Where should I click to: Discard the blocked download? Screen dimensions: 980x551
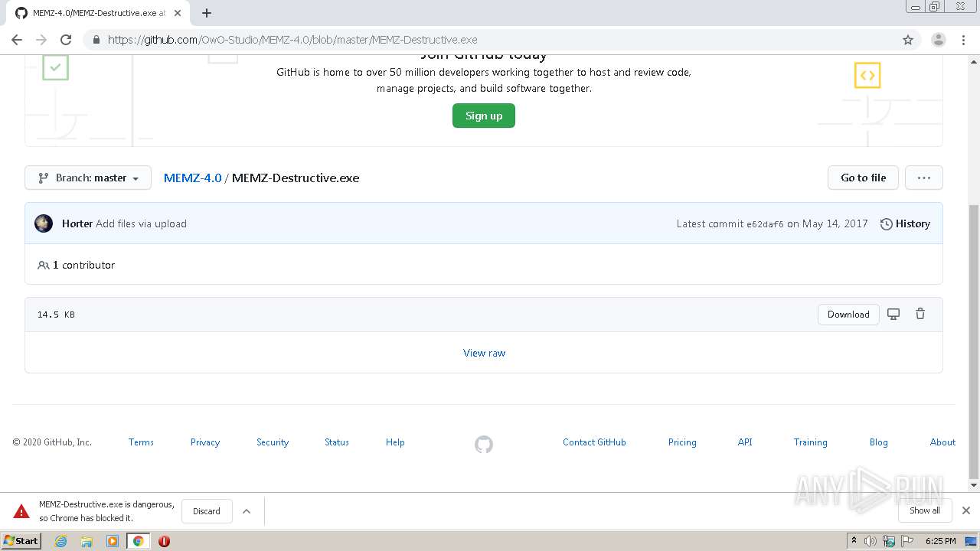(x=207, y=511)
